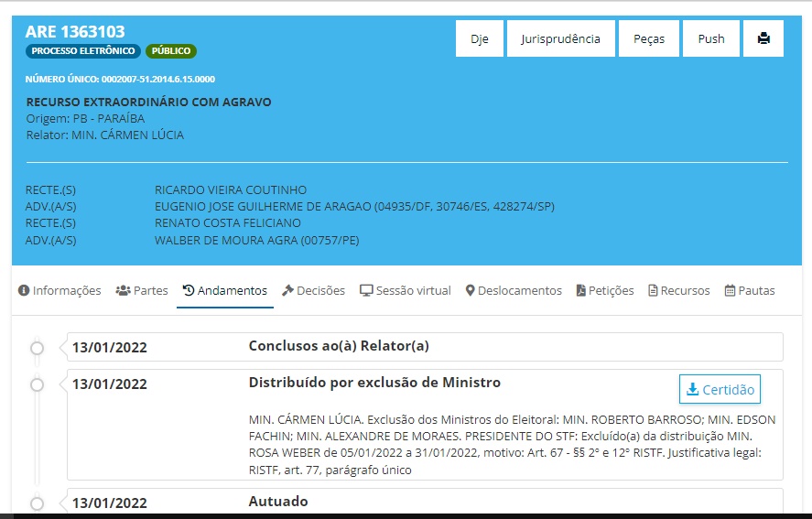The image size is (812, 519).
Task: Open the Dje button
Action: pyautogui.click(x=480, y=38)
